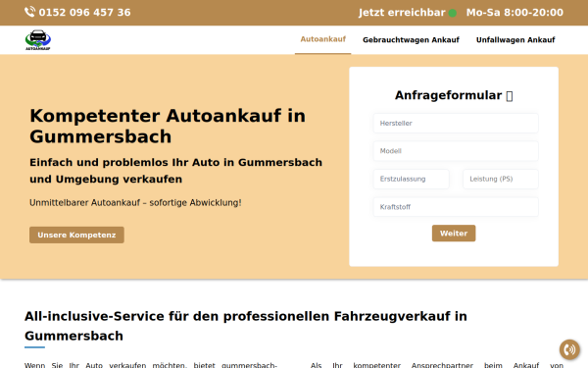This screenshot has width=588, height=368.
Task: Click the Leistung (PS) field
Action: (501, 180)
